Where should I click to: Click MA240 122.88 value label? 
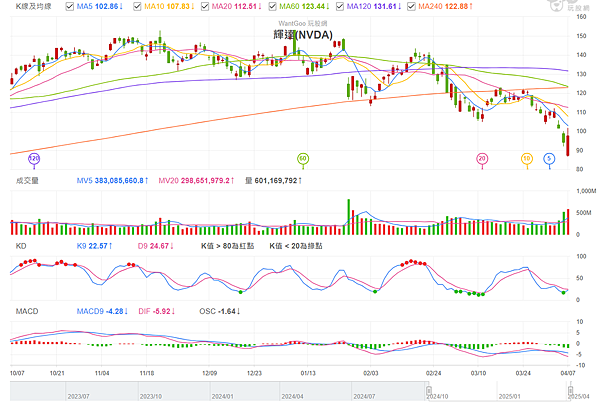pyautogui.click(x=445, y=7)
